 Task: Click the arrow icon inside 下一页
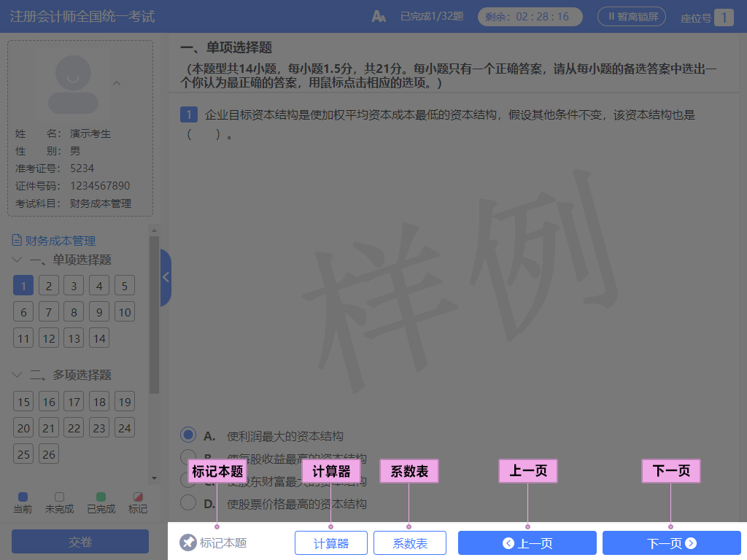[x=689, y=542]
